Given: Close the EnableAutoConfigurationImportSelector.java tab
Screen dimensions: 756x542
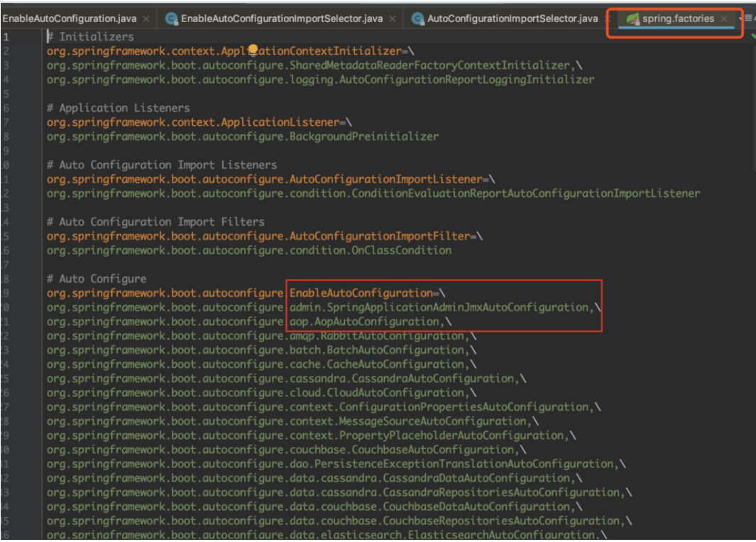Looking at the screenshot, I should [x=393, y=18].
